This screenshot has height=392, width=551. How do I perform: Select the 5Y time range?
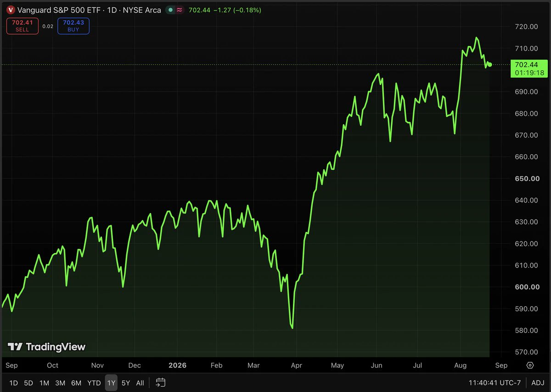point(126,383)
